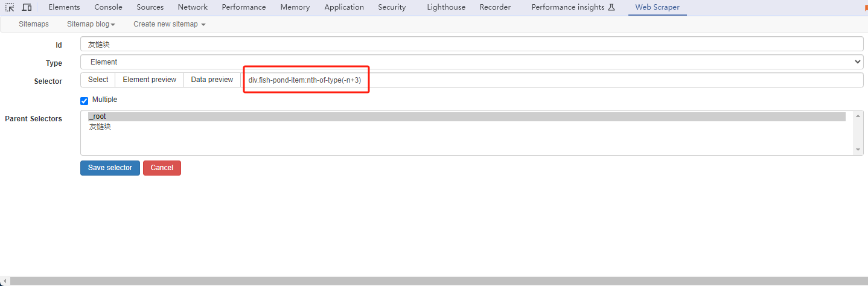868x286 pixels.
Task: Open the Type dropdown set to Element
Action: tap(471, 62)
